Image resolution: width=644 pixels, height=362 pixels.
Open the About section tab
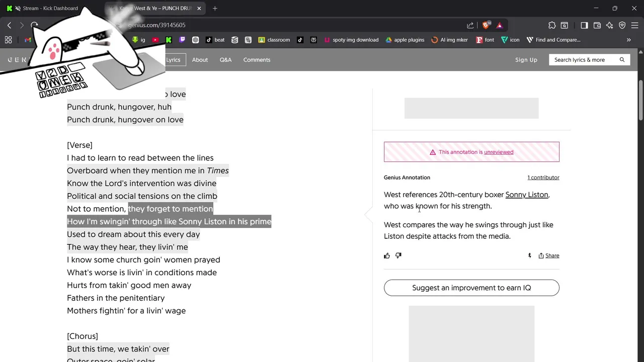[x=200, y=60]
